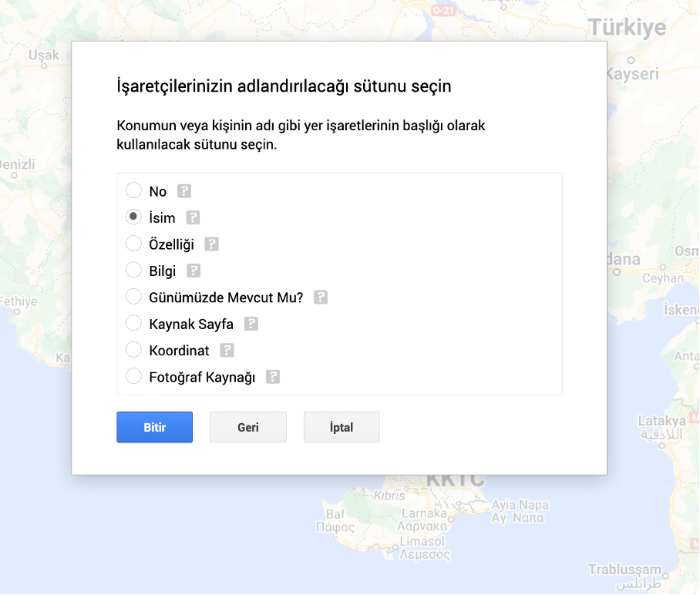Open the help tooltip for Özelliği
The image size is (700, 595).
[x=212, y=244]
